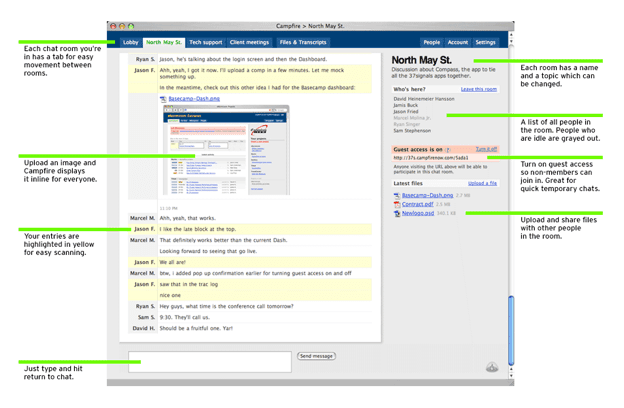Click the window title 'Campfire > North May St.'

[x=310, y=26]
